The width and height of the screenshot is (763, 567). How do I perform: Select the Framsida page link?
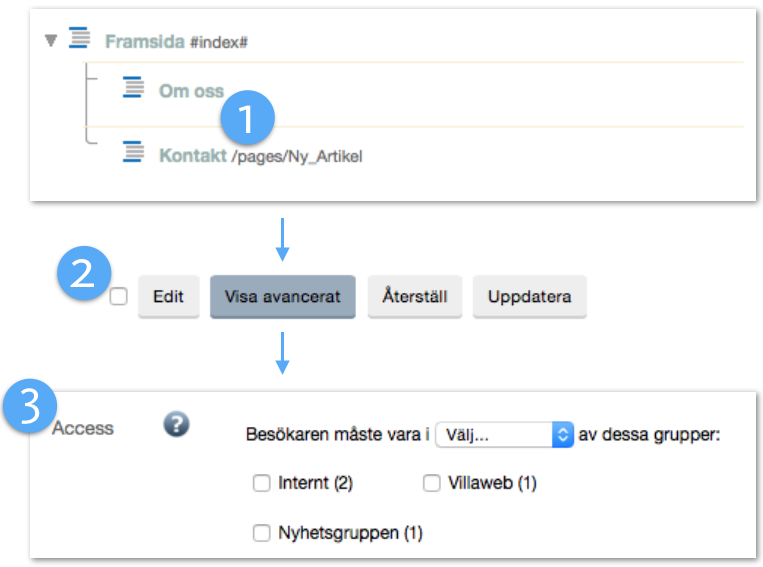coord(144,41)
